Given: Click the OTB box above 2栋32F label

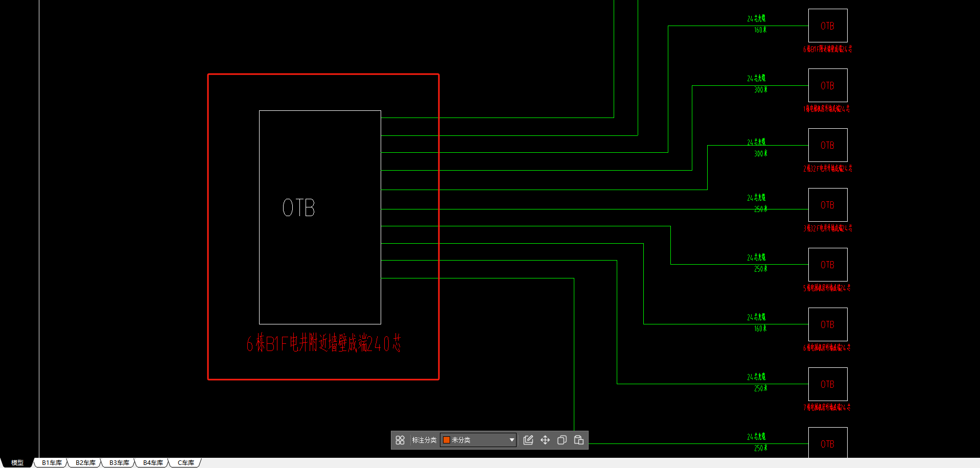Looking at the screenshot, I should 828,145.
